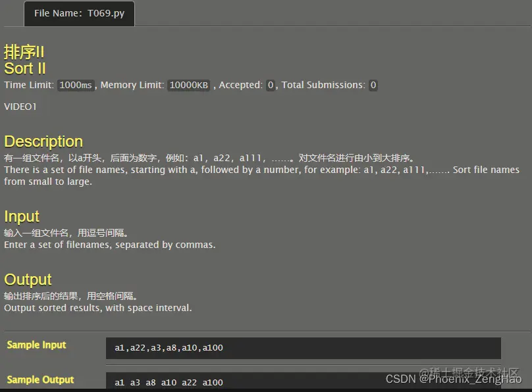Click 'Output sorted results, with space interval' text

97,308
